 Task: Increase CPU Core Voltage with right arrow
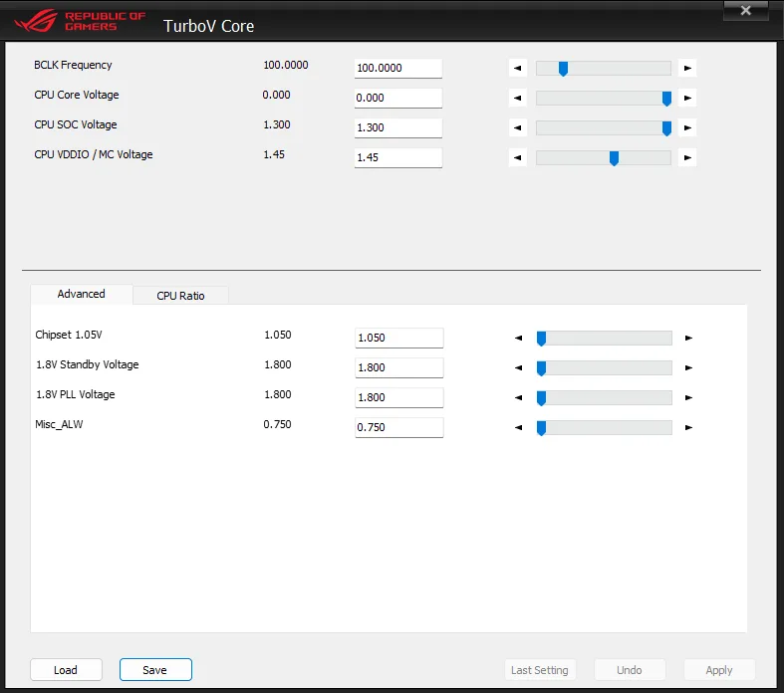[687, 98]
